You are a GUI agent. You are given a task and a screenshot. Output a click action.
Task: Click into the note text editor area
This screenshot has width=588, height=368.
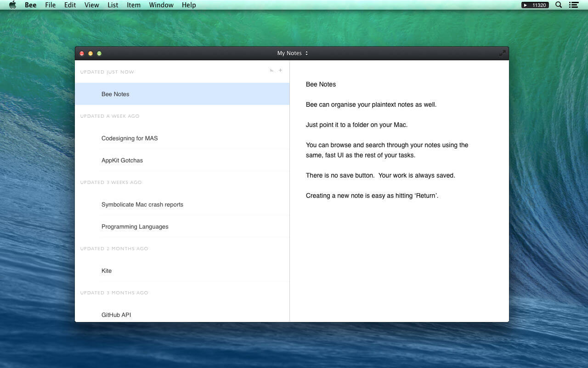(x=399, y=191)
